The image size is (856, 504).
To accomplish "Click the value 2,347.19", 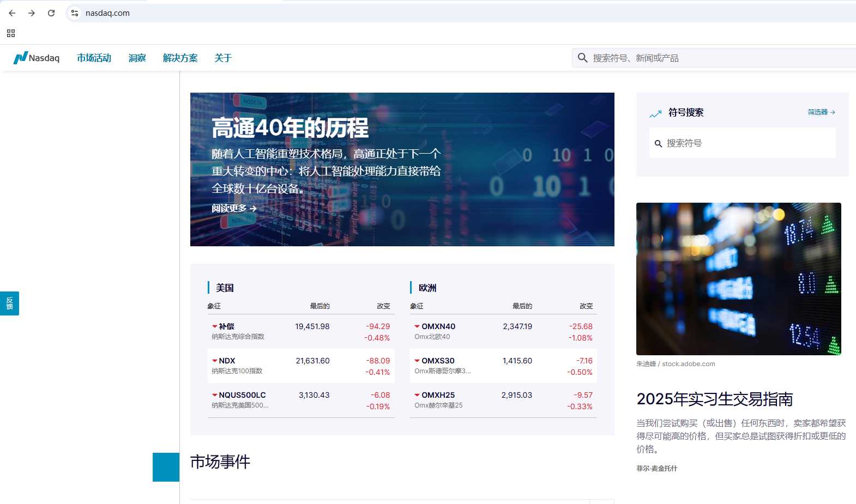I will 517,326.
